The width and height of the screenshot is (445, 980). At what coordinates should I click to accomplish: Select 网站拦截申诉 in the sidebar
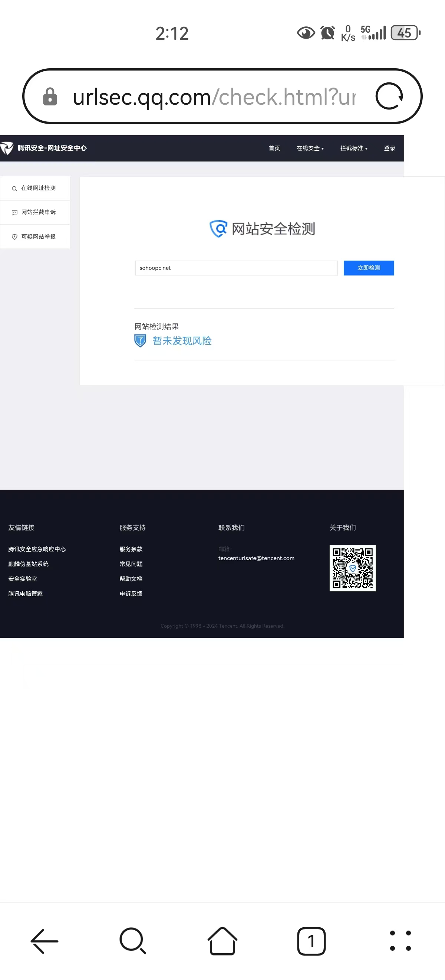coord(35,212)
